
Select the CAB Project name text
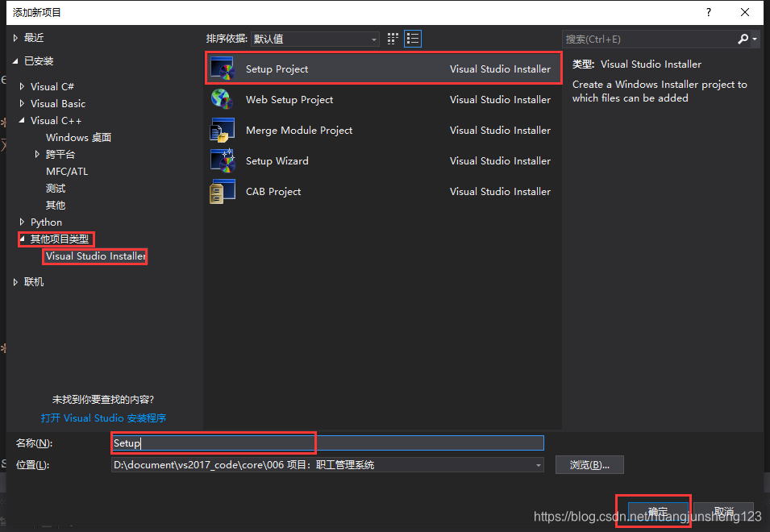point(273,191)
